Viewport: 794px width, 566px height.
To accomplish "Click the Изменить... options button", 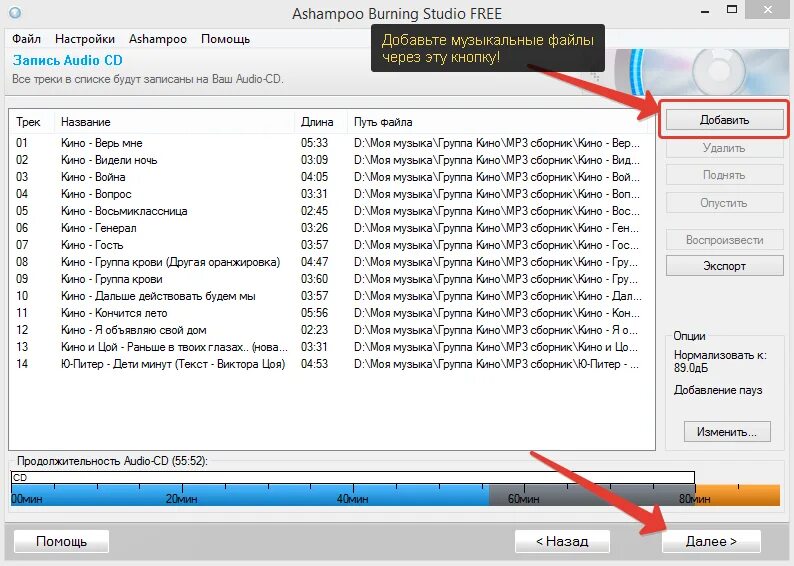I will 727,432.
